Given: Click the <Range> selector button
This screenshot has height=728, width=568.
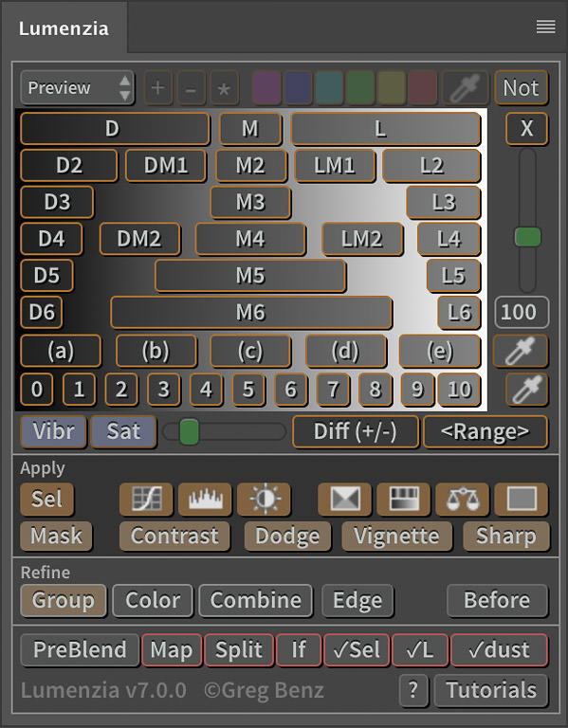Looking at the screenshot, I should (486, 431).
